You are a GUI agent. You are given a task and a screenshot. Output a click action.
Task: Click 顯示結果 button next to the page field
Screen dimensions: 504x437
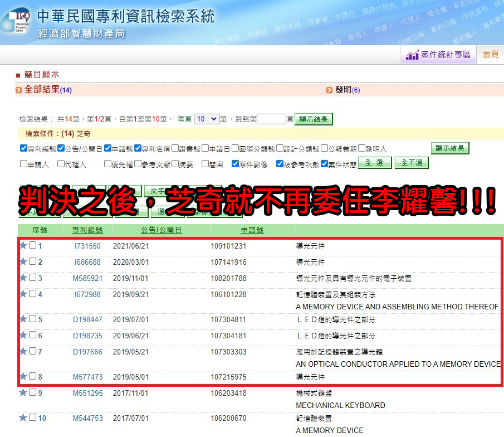pos(314,119)
